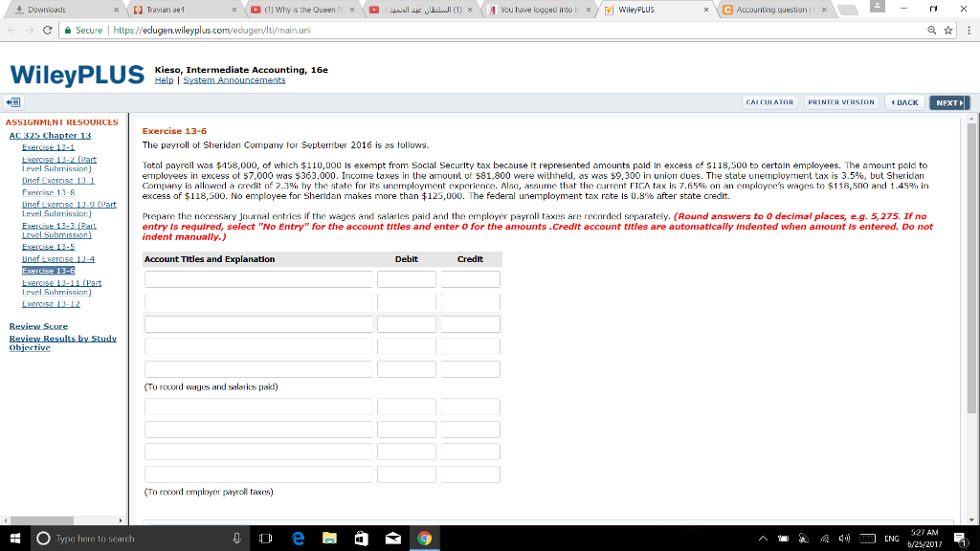The height and width of the screenshot is (551, 980).
Task: Open the Review Score link
Action: 38,326
